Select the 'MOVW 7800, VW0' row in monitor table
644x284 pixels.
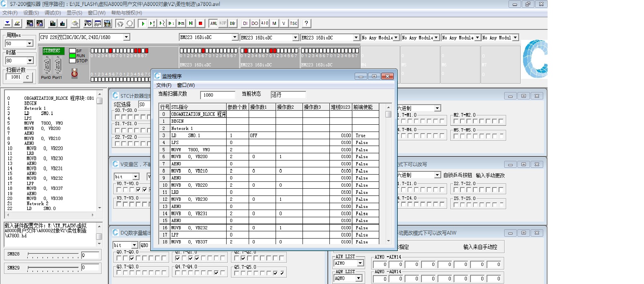269,150
